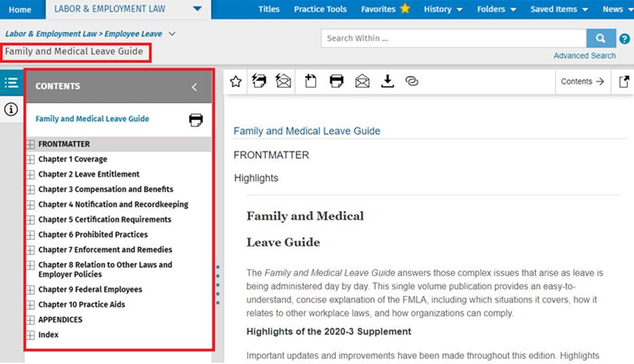Collapse the Contents panel with the chevron

pyautogui.click(x=194, y=87)
